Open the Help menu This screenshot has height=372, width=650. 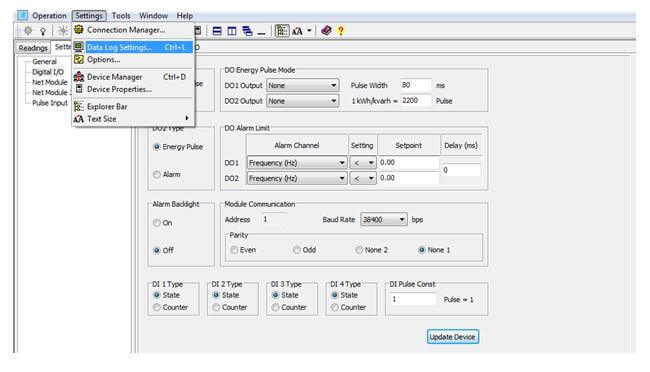[184, 16]
